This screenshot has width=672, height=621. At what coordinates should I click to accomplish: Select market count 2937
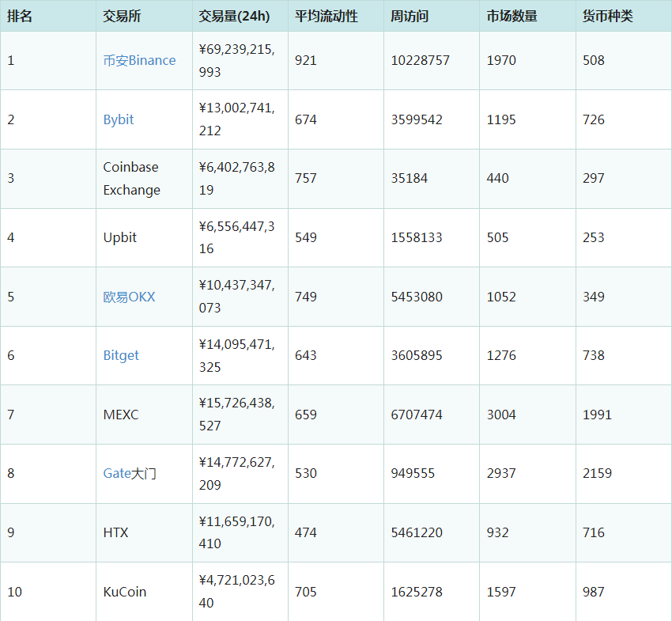501,474
